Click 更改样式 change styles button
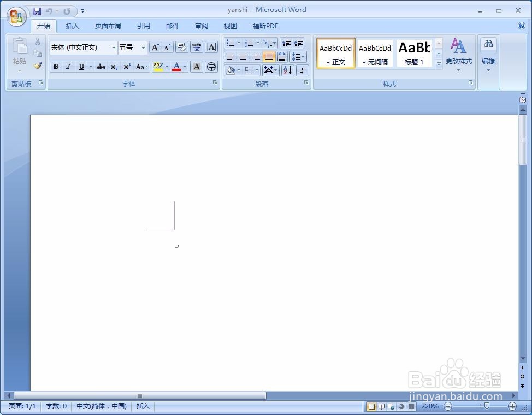This screenshot has height=415, width=532. pos(458,55)
